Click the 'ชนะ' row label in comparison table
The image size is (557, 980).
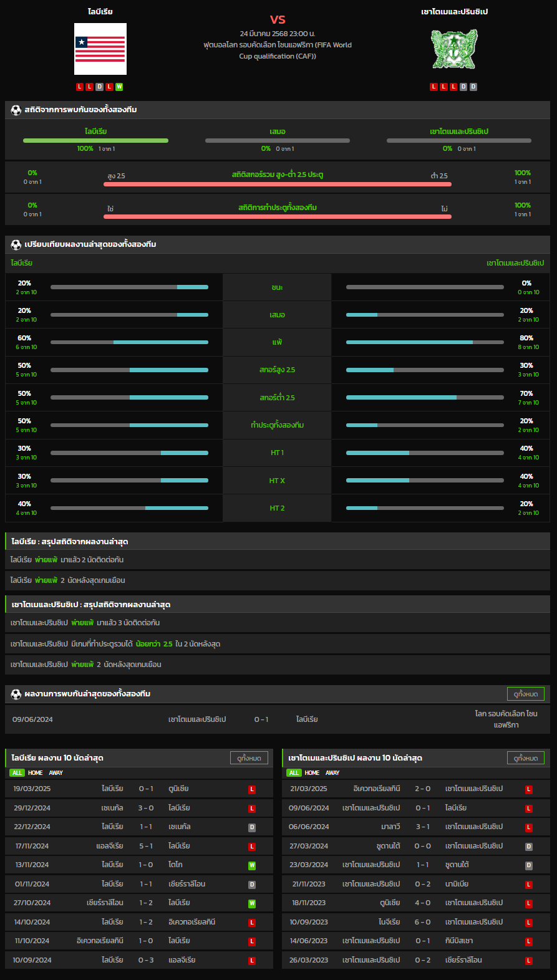277,287
